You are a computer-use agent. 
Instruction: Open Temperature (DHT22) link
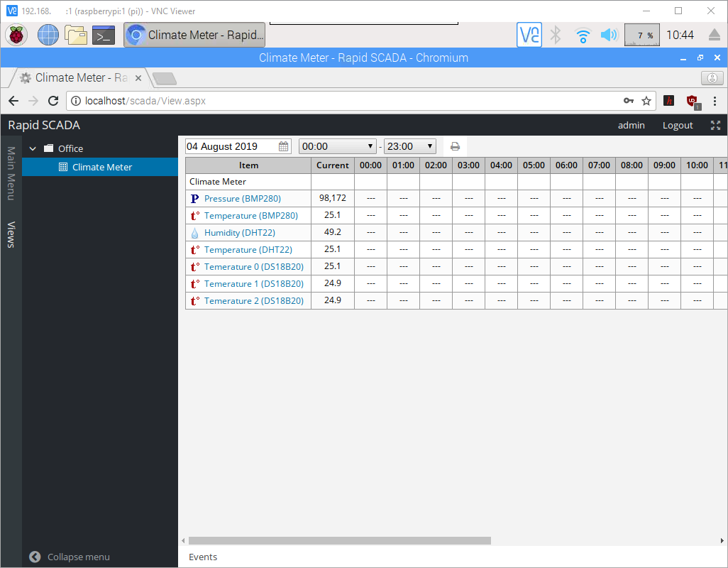[248, 249]
